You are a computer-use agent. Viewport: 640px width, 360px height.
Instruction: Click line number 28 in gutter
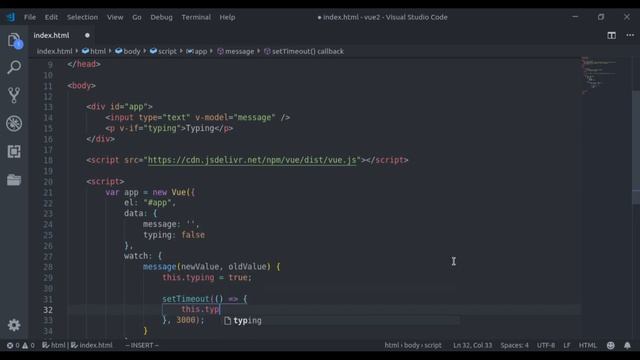tap(48, 267)
